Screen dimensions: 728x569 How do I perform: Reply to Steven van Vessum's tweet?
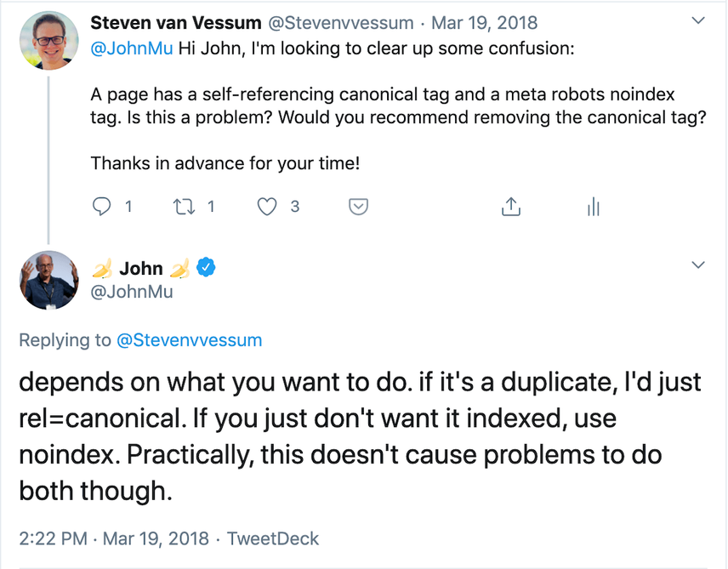(x=101, y=206)
